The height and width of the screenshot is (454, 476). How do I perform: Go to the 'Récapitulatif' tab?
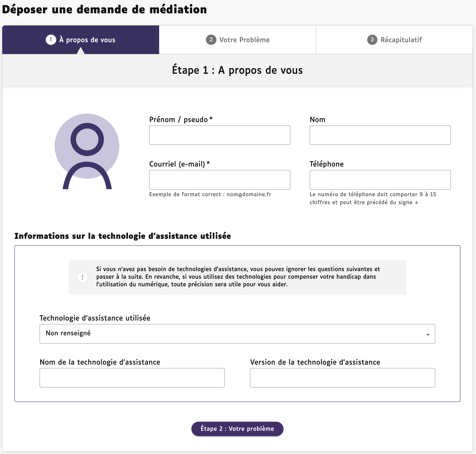(394, 40)
